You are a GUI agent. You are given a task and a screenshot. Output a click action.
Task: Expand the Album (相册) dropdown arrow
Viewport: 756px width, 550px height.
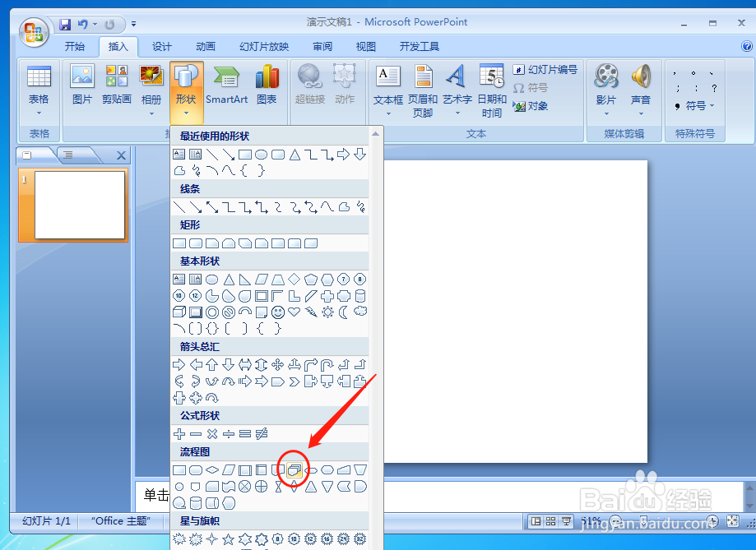click(151, 113)
